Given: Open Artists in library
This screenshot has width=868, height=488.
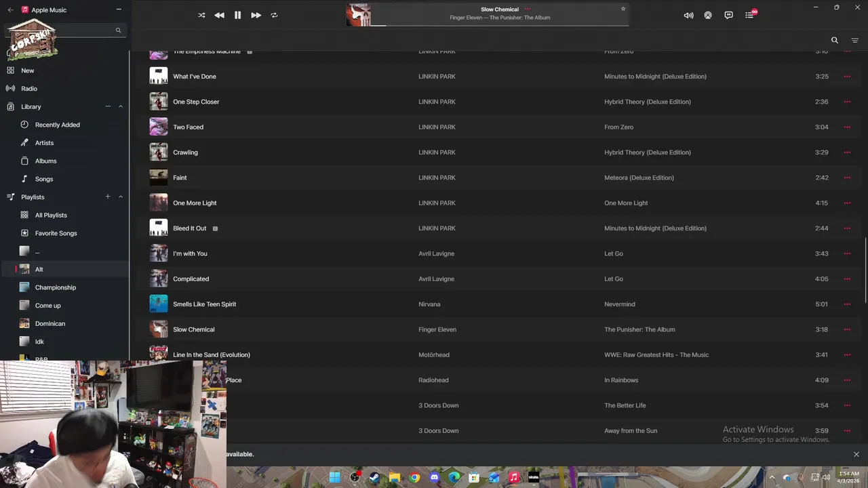Looking at the screenshot, I should point(44,143).
